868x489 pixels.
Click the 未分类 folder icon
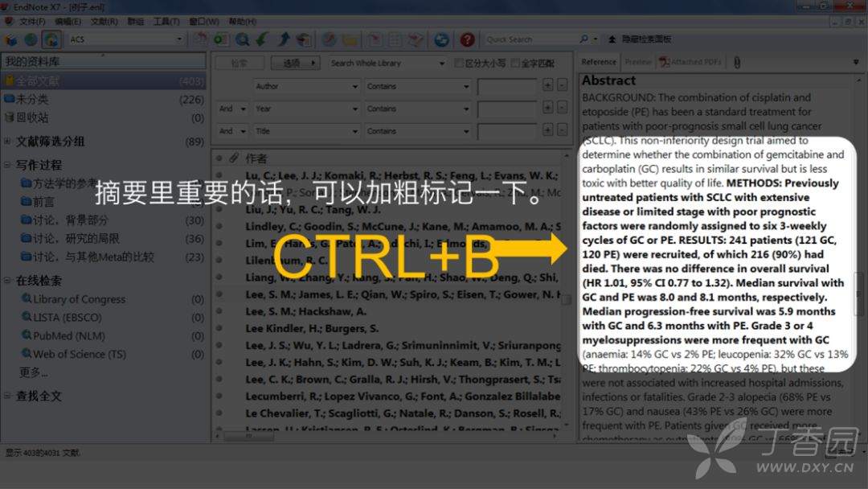pyautogui.click(x=9, y=99)
